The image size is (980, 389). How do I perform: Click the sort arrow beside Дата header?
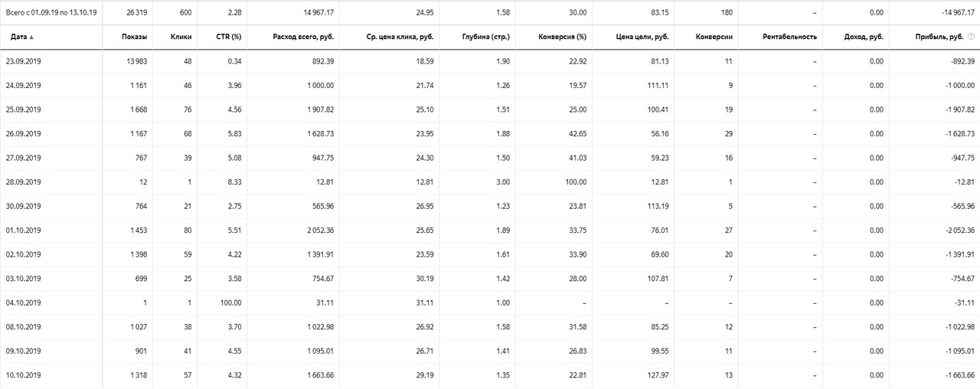click(x=31, y=37)
